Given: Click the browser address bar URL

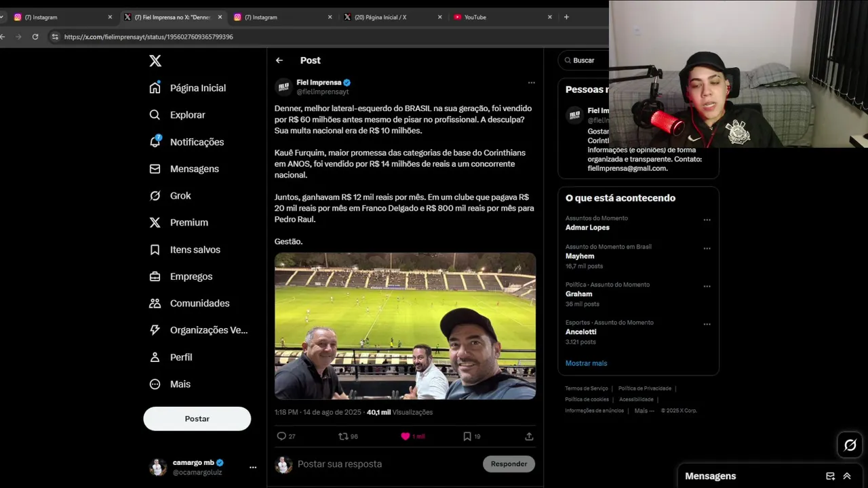Looking at the screenshot, I should (x=149, y=37).
